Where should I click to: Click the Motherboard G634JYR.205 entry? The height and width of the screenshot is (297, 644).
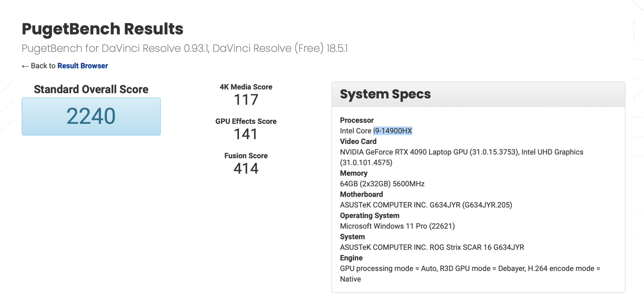[426, 205]
